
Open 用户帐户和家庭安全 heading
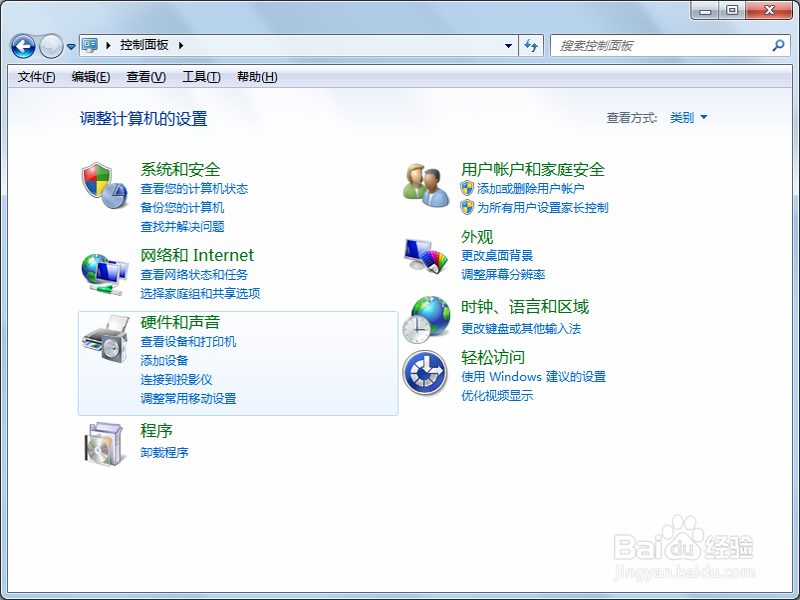(x=533, y=169)
